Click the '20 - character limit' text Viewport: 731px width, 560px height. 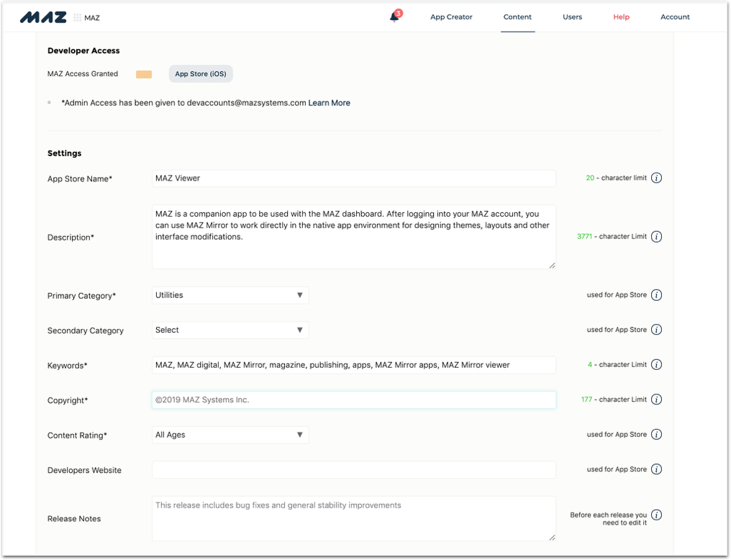pos(616,178)
